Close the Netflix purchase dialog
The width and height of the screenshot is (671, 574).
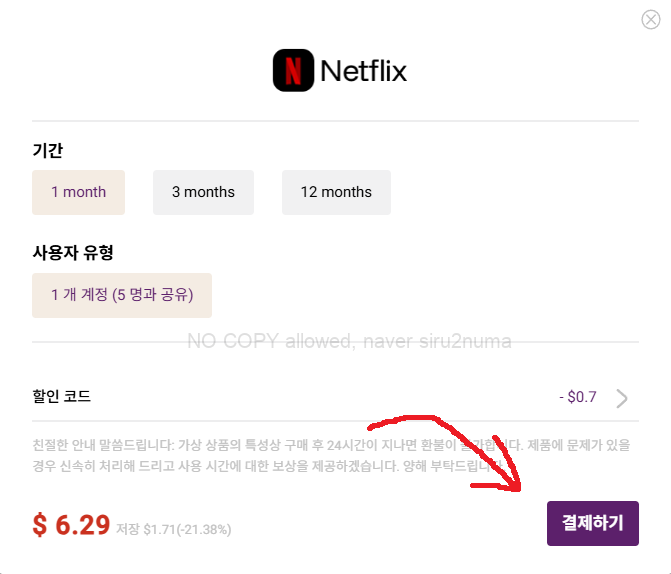650,20
